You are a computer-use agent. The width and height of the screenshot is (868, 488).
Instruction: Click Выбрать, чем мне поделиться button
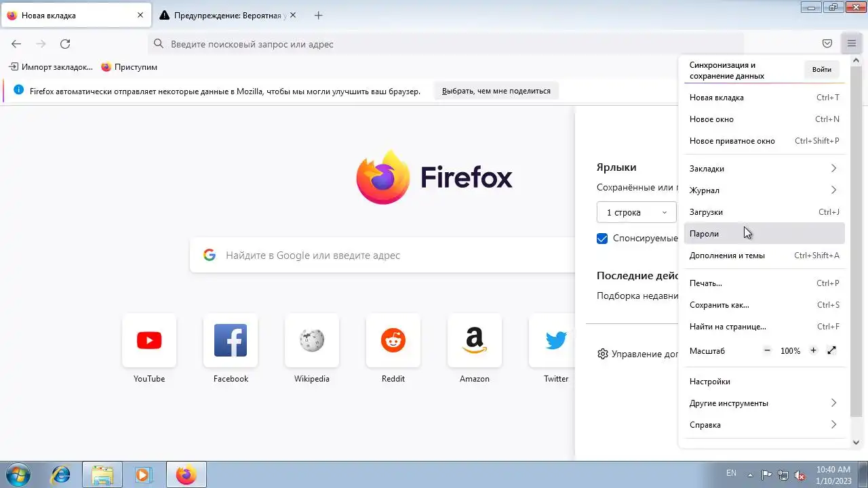point(496,91)
